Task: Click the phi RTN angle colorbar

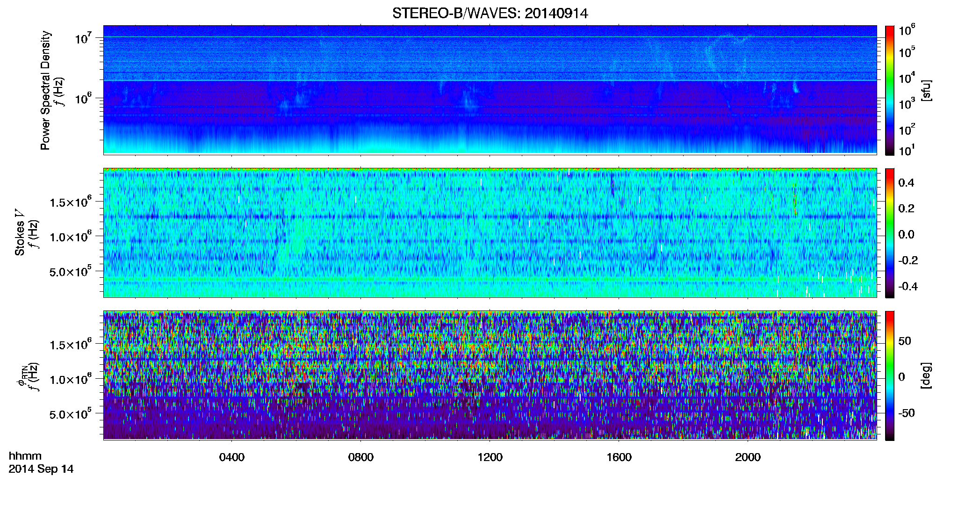Action: [890, 375]
